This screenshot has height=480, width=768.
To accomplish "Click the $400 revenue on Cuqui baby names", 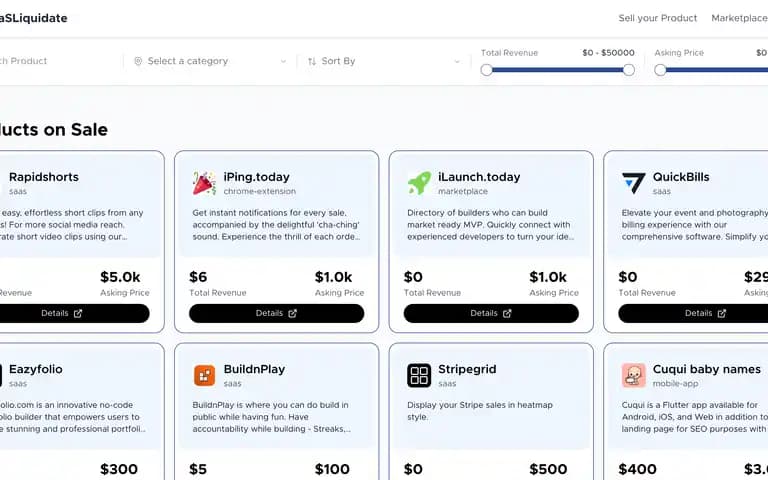I will point(637,469).
